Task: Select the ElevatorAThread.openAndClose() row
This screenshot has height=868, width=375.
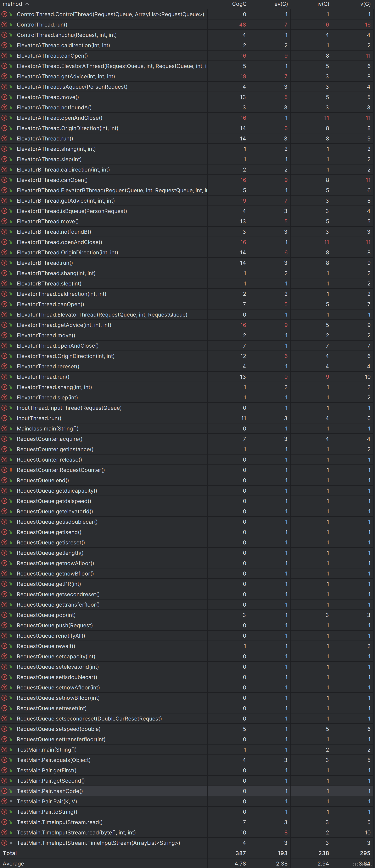Action: [x=187, y=118]
